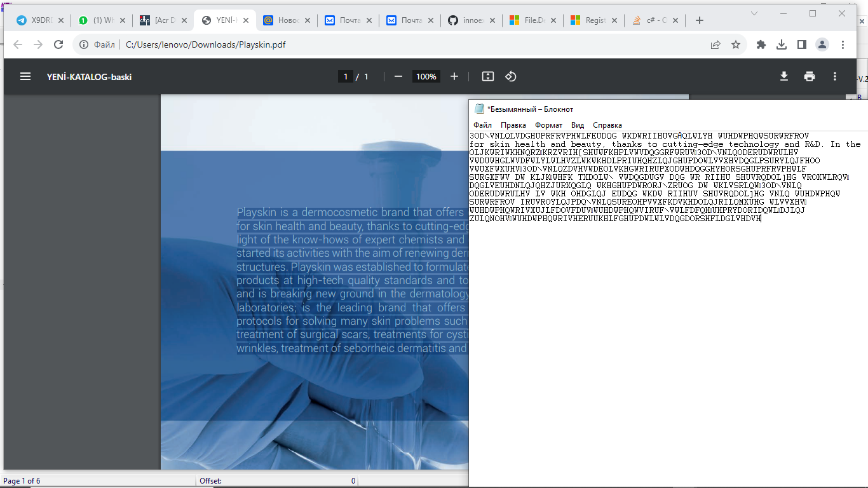Click the YENİ-KATALOG-baski document title
Screen dimensions: 868x488
89,77
